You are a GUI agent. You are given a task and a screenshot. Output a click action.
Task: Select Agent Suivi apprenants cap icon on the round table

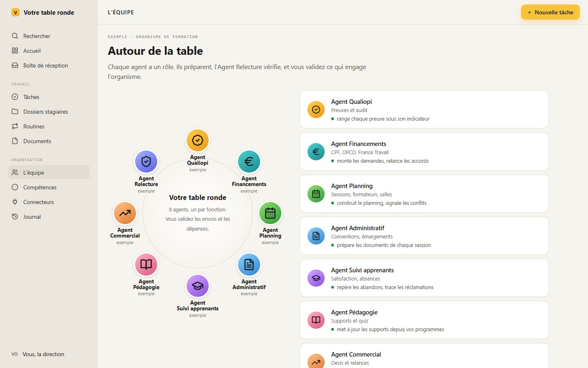point(198,286)
